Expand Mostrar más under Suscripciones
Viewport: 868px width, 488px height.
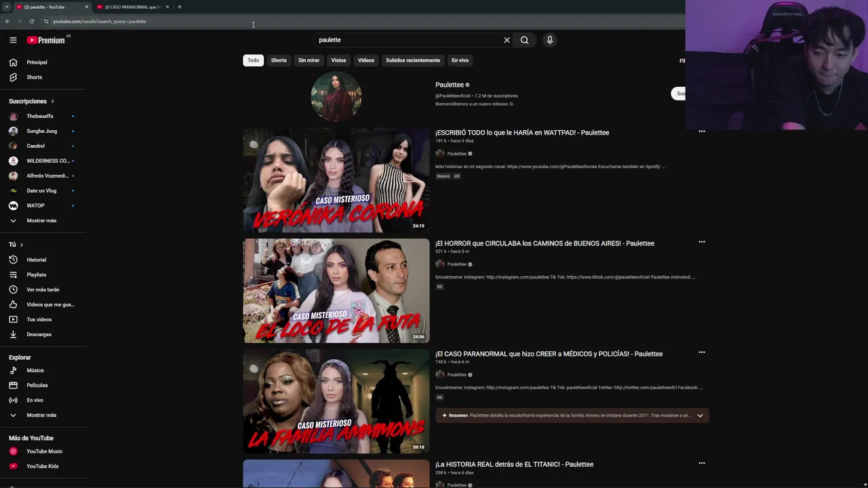pos(43,220)
